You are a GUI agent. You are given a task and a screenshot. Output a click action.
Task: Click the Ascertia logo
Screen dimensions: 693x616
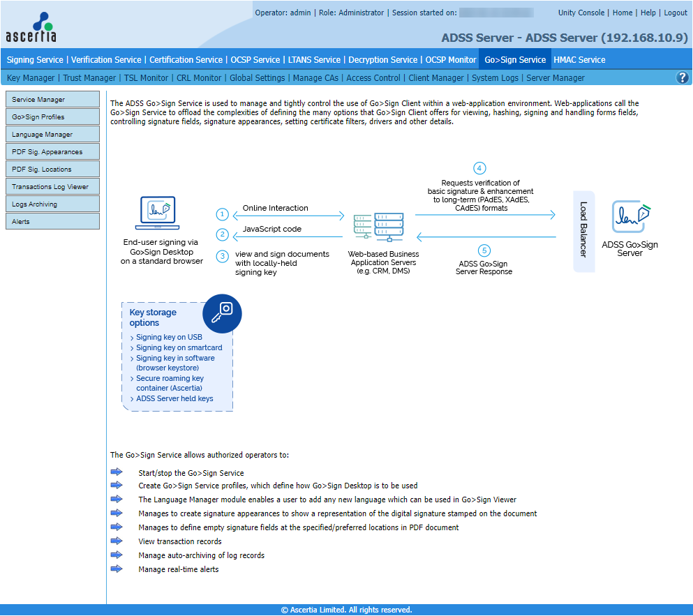coord(31,28)
